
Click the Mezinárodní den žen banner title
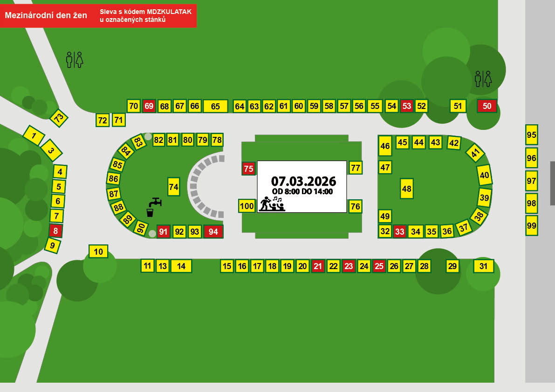click(x=46, y=15)
